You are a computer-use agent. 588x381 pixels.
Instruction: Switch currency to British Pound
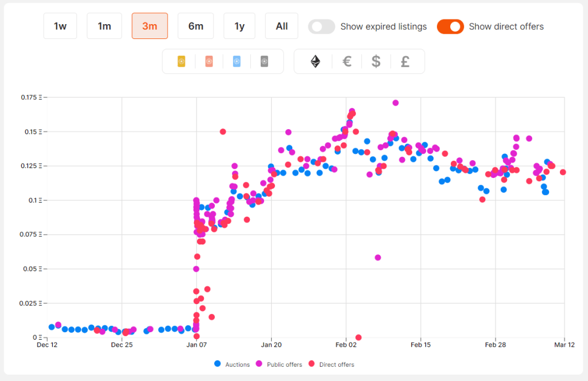pyautogui.click(x=405, y=61)
